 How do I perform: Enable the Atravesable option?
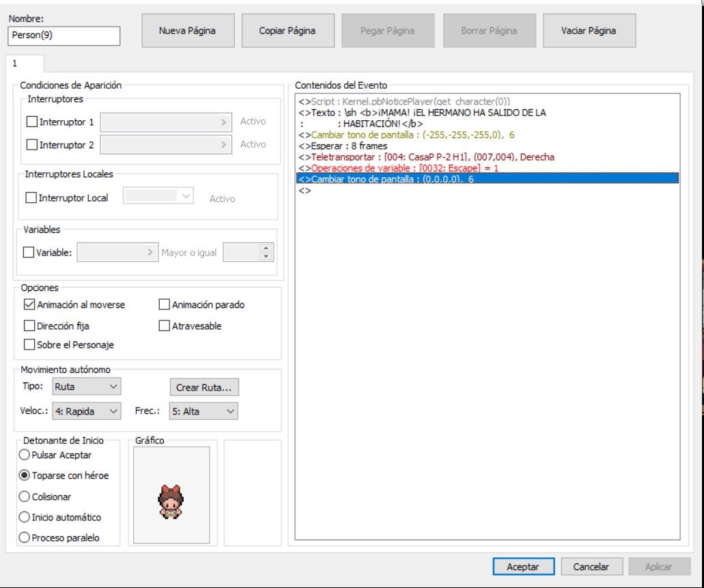[165, 326]
